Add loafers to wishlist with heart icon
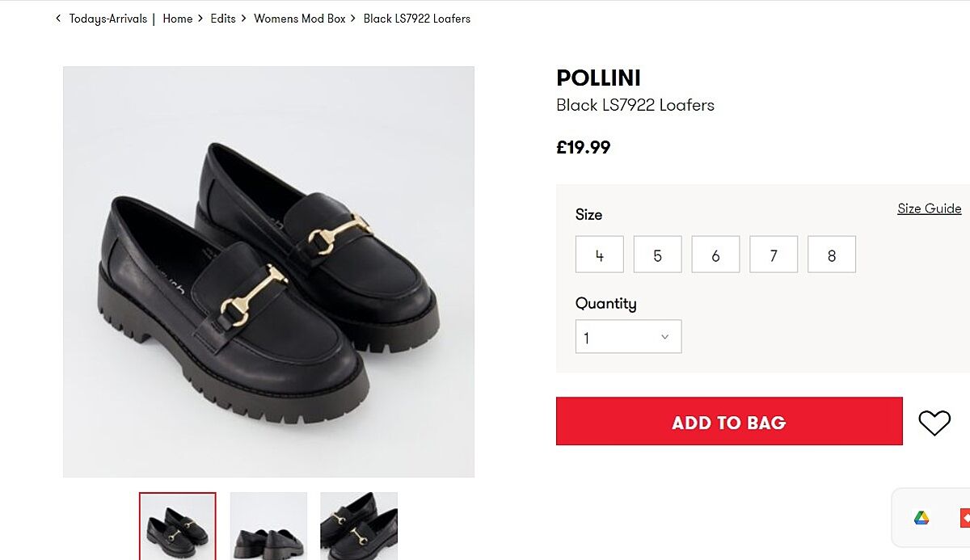This screenshot has width=970, height=560. (x=934, y=423)
